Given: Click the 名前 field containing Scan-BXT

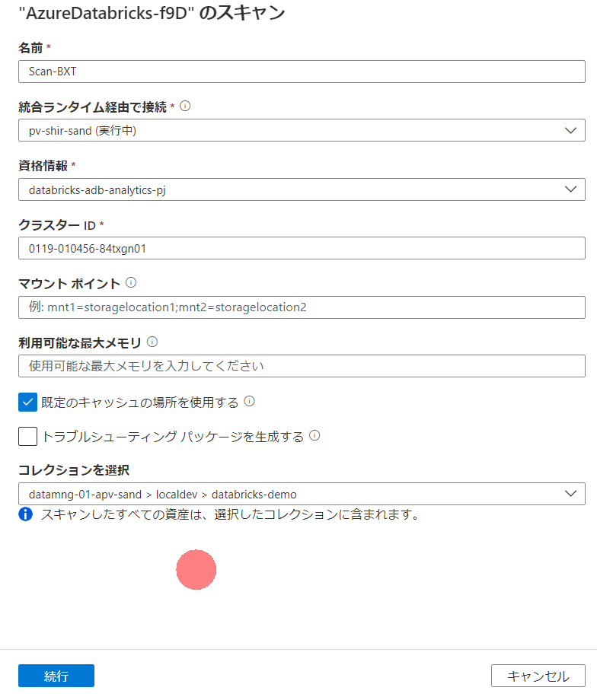Looking at the screenshot, I should click(x=297, y=71).
